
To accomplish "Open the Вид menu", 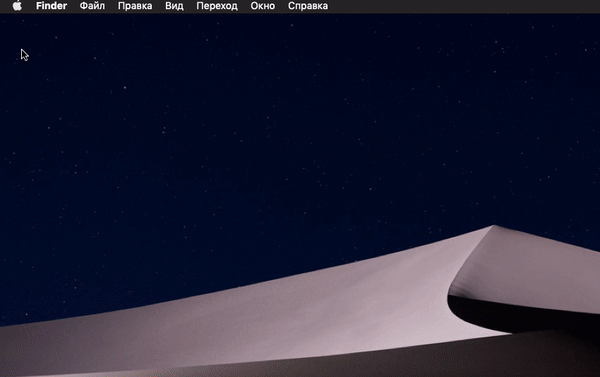I will 174,6.
